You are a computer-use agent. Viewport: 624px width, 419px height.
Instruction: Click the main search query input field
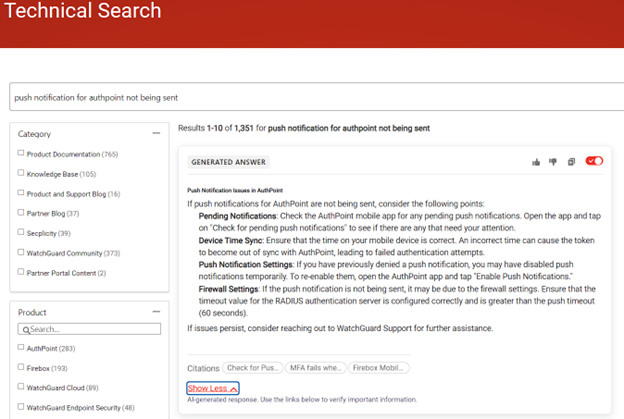click(x=317, y=97)
